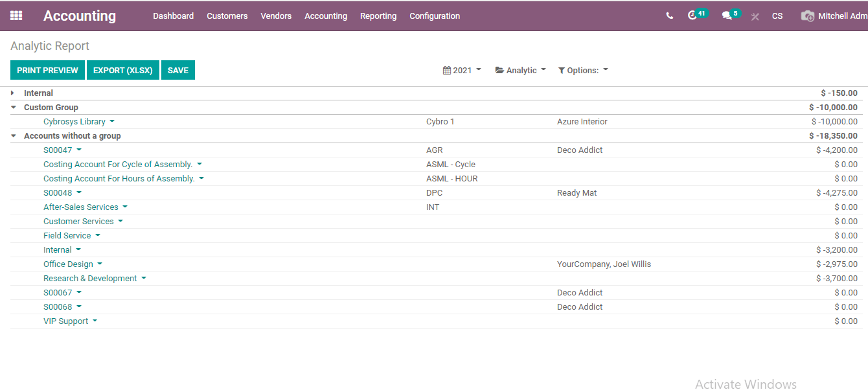The height and width of the screenshot is (392, 868).
Task: Click Deco Addict in S00067 row
Action: pos(580,293)
